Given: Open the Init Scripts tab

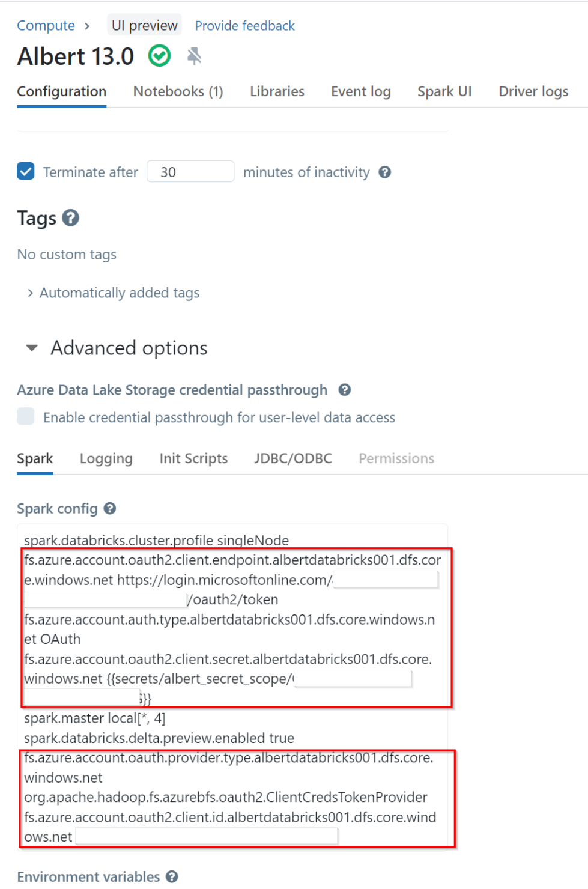Looking at the screenshot, I should click(193, 458).
